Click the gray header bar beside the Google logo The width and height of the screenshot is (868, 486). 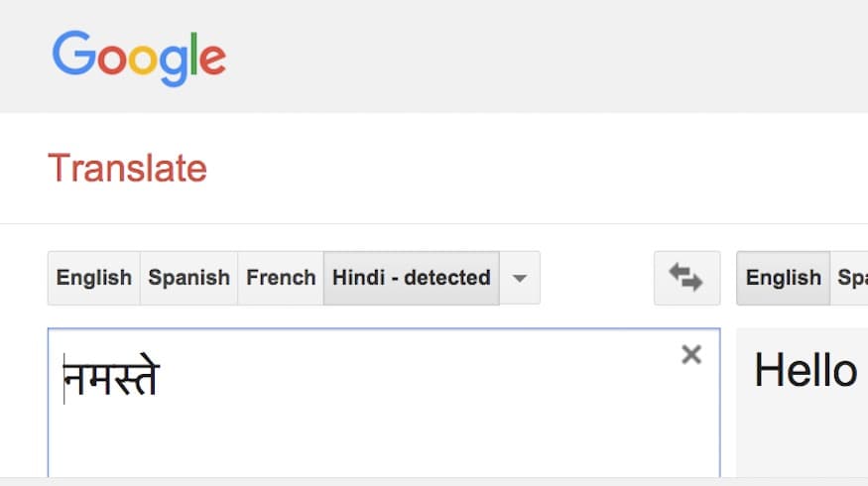point(546,56)
